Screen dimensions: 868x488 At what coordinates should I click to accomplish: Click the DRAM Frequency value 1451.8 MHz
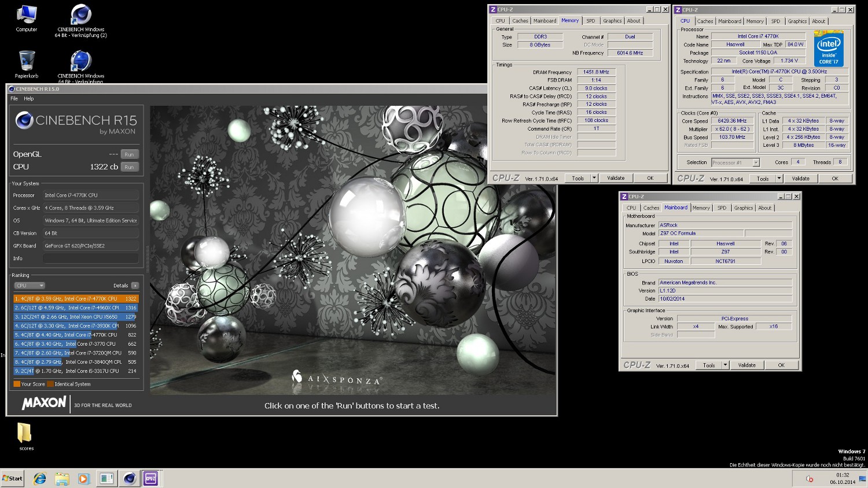597,72
